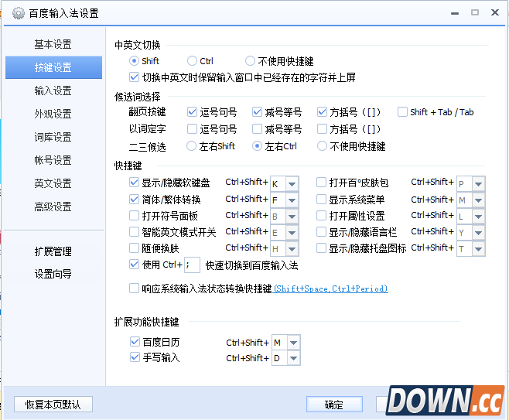Enable Shift + Tab / Tab paging

402,112
